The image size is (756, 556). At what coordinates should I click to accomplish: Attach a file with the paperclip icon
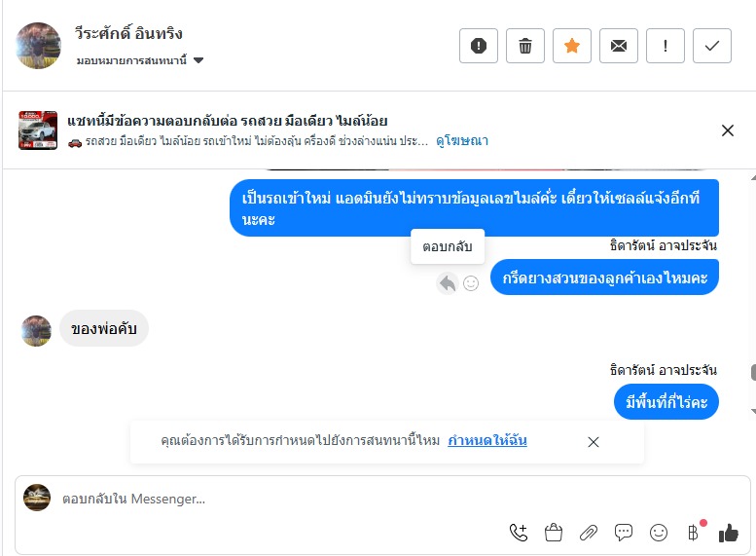[589, 533]
